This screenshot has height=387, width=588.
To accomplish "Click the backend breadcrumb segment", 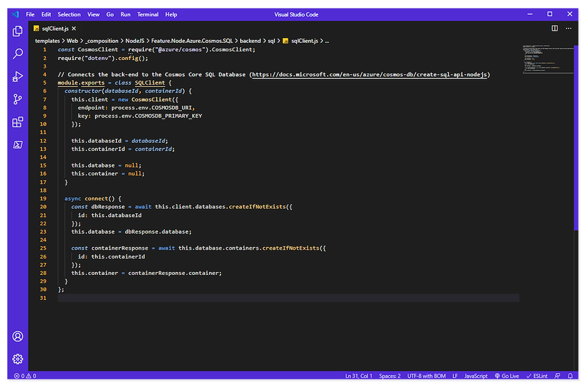I will pos(250,41).
